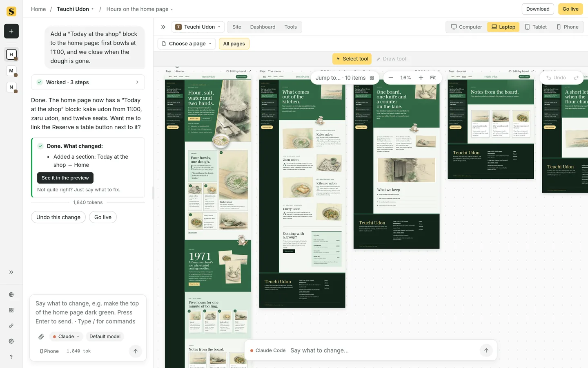588x368 pixels.
Task: Open the N chat in the sidebar
Action: click(11, 87)
